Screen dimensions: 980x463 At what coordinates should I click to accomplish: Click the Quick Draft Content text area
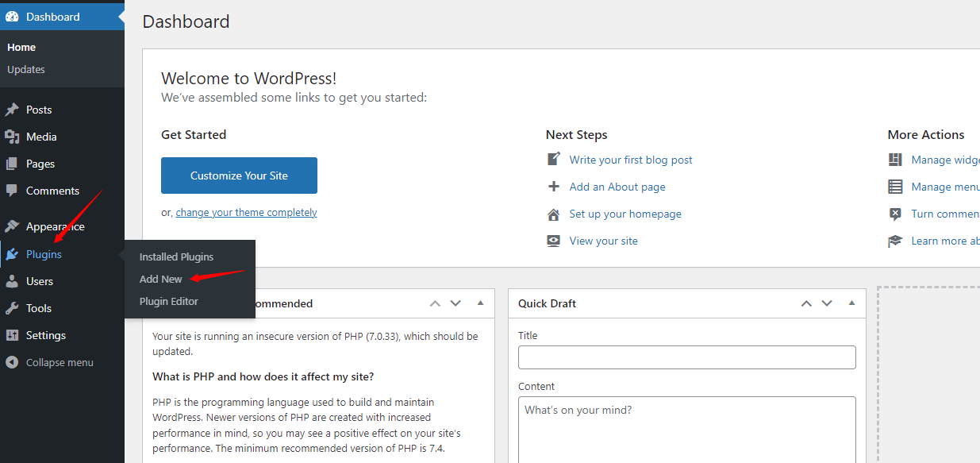tap(687, 430)
